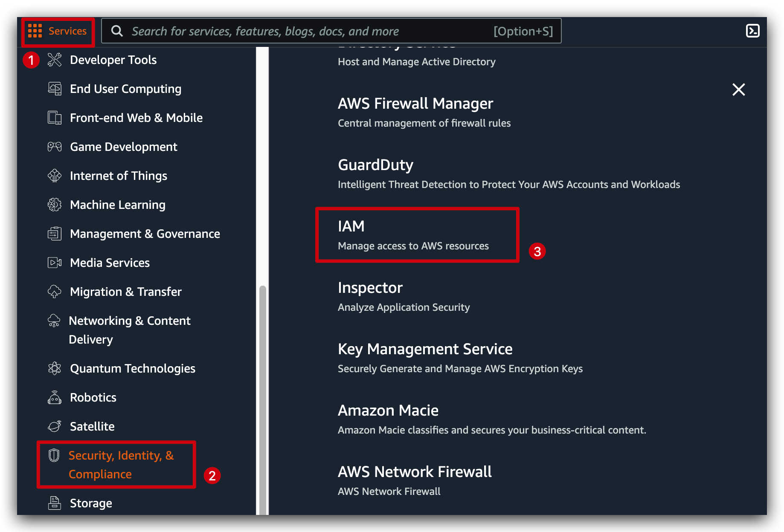Select Satellite category
The image size is (784, 532).
point(92,426)
